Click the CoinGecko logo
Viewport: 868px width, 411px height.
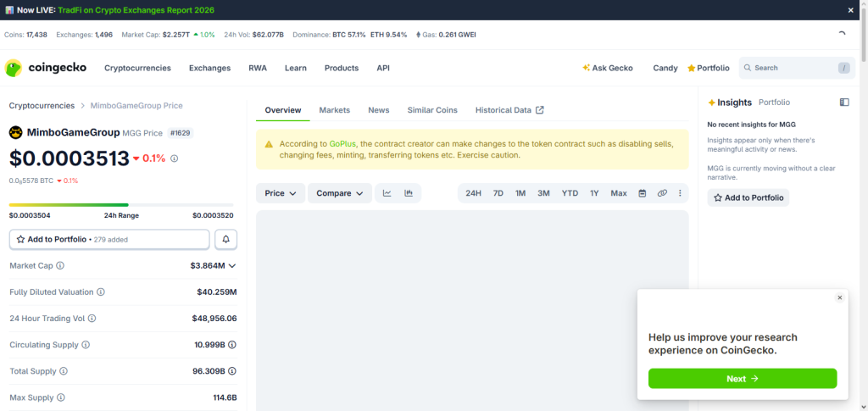[x=46, y=68]
